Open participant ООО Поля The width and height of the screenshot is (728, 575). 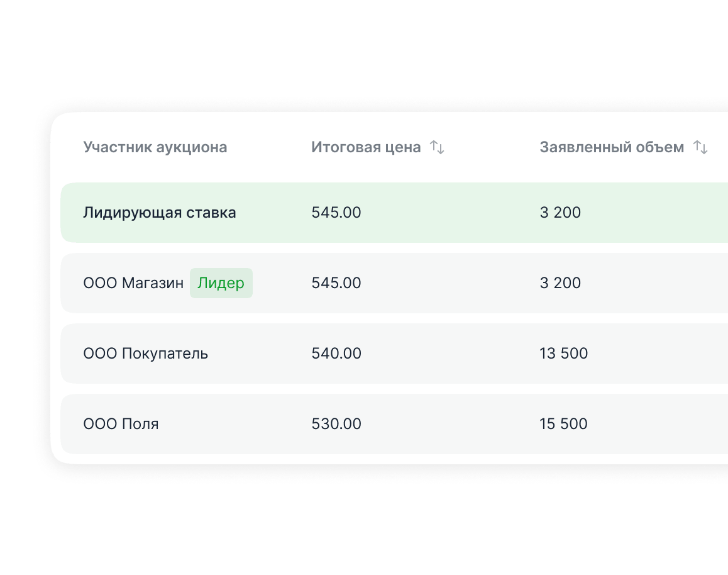click(121, 424)
